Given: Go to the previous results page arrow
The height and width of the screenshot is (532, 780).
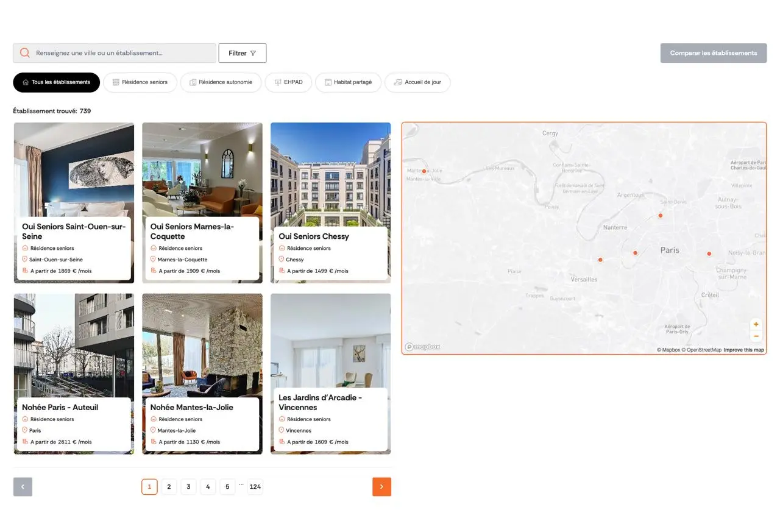Looking at the screenshot, I should coord(23,487).
